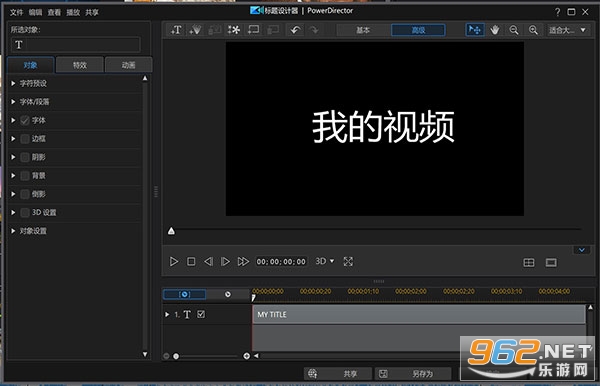The width and height of the screenshot is (600, 386).
Task: Toggle the 字体 checkbox
Action: click(25, 121)
